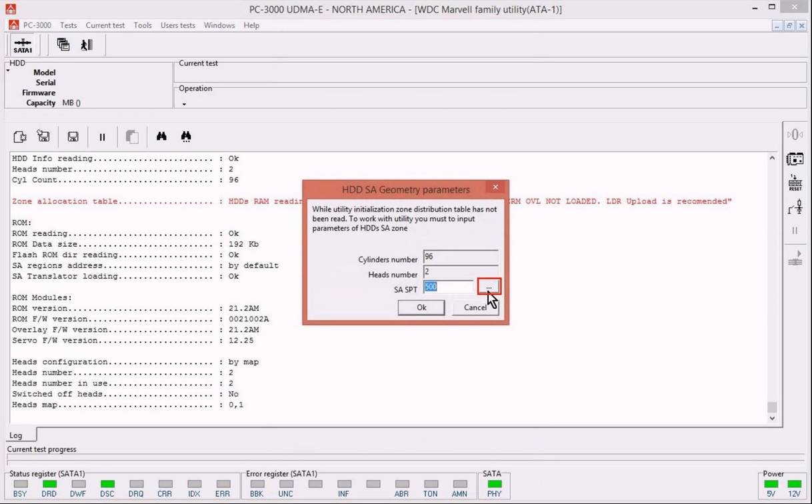Open the Users tests menu
This screenshot has height=504, width=812.
tap(177, 25)
